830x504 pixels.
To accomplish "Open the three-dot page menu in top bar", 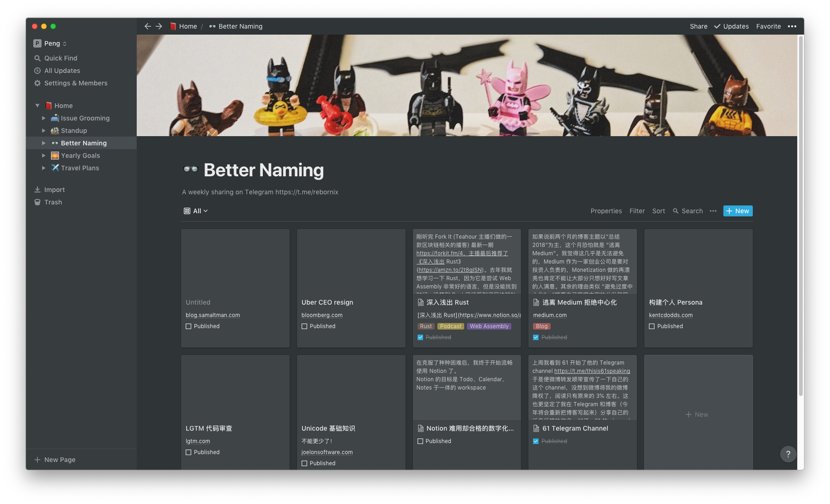I will coord(792,26).
